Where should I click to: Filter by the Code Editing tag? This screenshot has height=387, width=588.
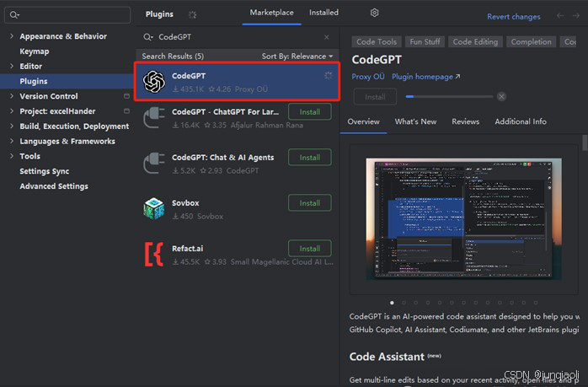[x=475, y=41]
